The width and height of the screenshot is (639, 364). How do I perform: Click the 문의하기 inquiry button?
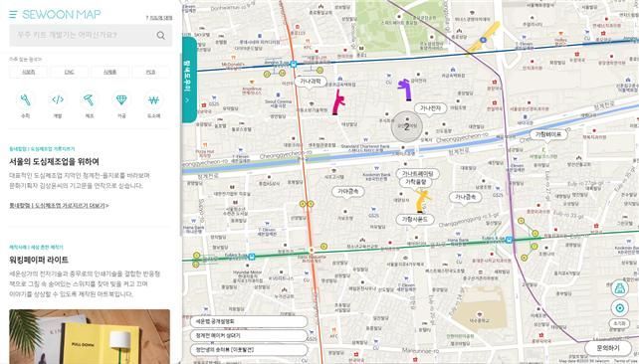click(607, 348)
